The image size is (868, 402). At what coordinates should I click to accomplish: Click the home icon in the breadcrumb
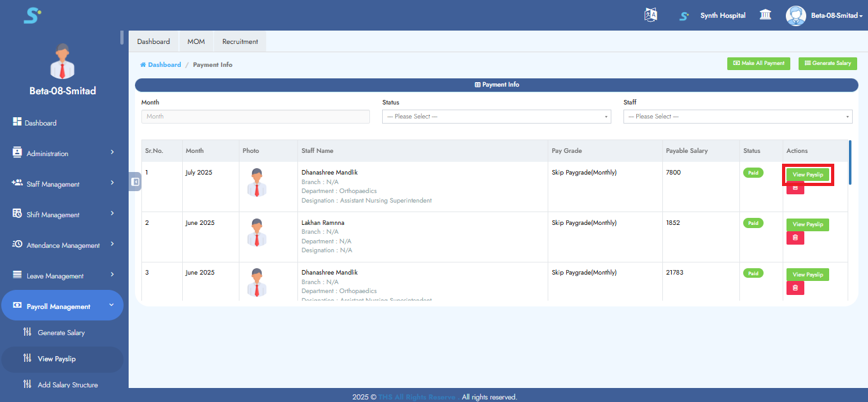coord(142,64)
